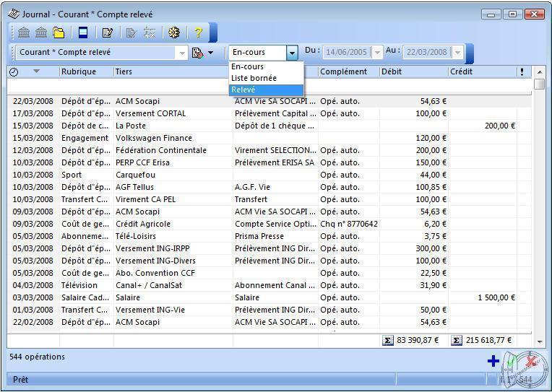Select the Volkswagen Finance operation row
This screenshot has width=552, height=392.
click(154, 138)
